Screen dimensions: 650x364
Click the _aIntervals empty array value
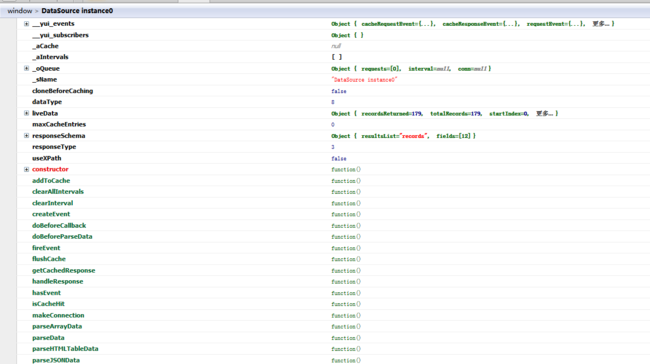coord(337,57)
